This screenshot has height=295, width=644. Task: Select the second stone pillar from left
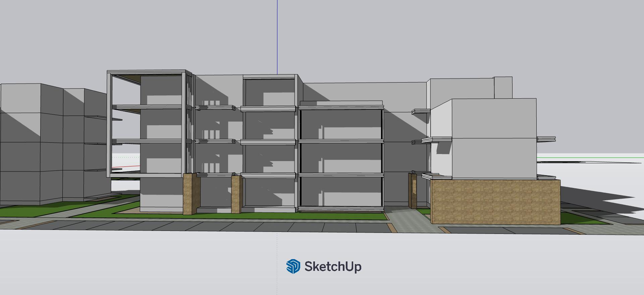pyautogui.click(x=236, y=195)
